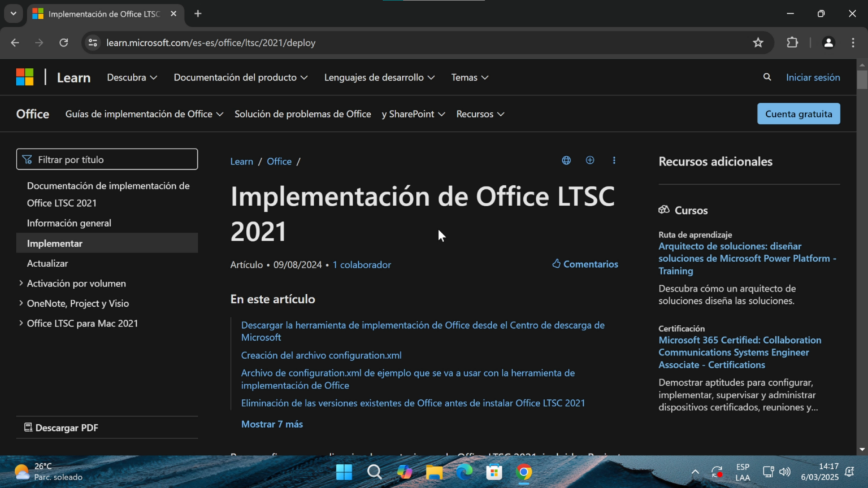Open the 'Creación del archivo configuration.xml' link
868x488 pixels.
(321, 355)
